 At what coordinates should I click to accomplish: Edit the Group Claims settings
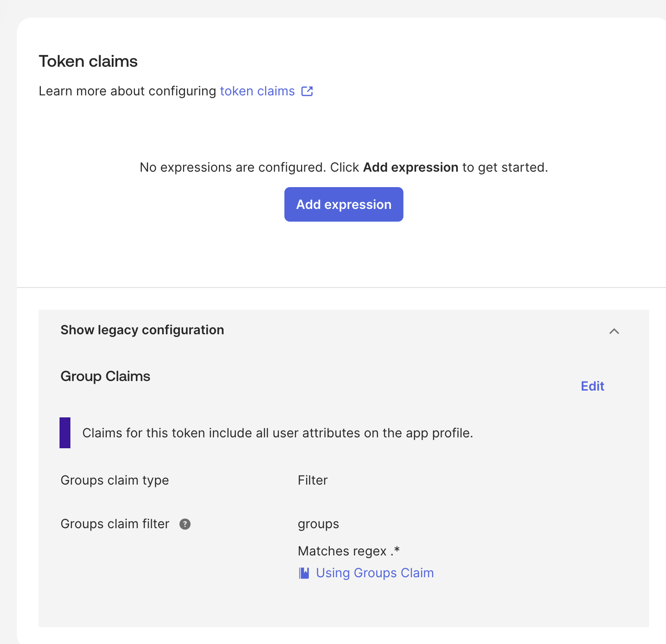coord(592,386)
